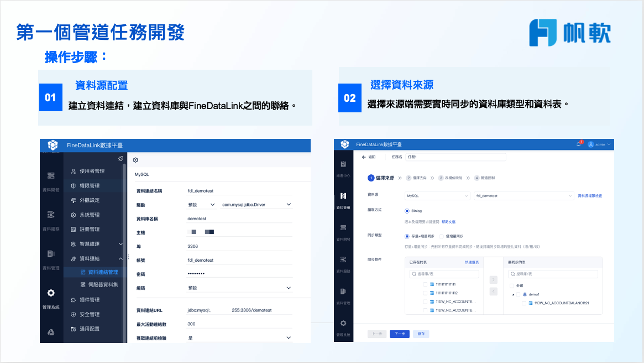The height and width of the screenshot is (363, 644).
Task: Click move-right arrow button between table lists
Action: 494,280
